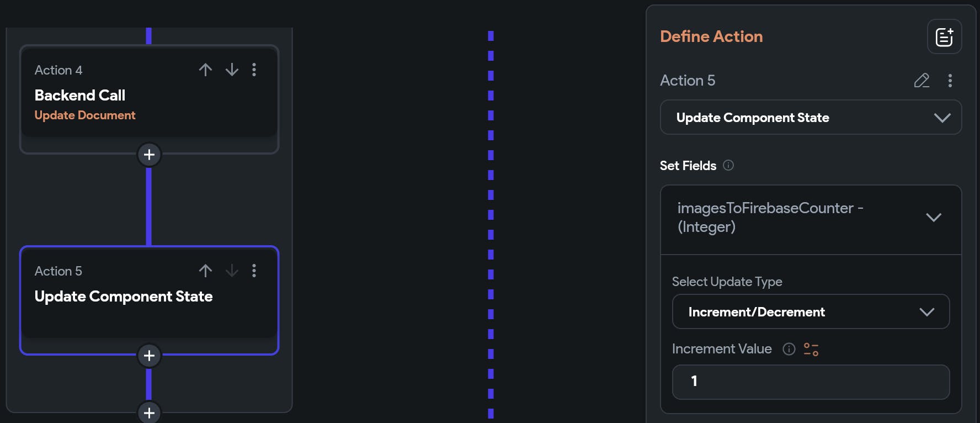Move Action 5 card up with arrow
Viewport: 980px width, 423px height.
pyautogui.click(x=205, y=271)
